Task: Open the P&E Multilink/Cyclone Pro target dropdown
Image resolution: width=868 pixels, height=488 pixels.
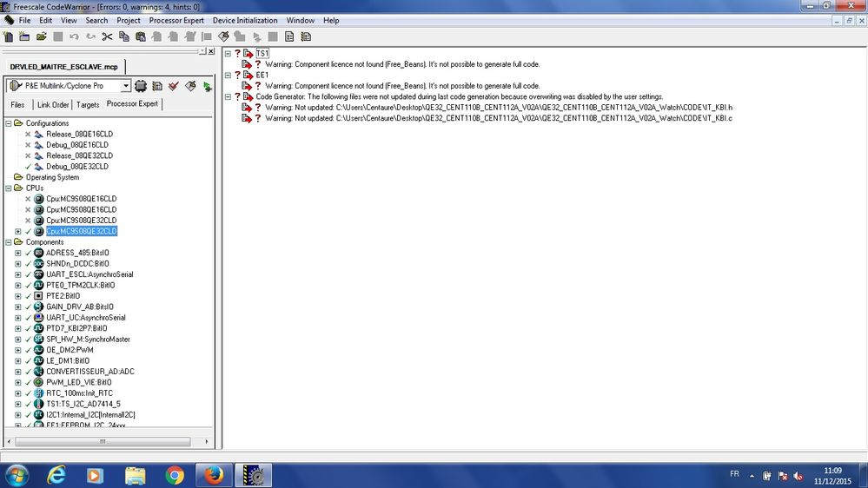Action: (x=126, y=86)
